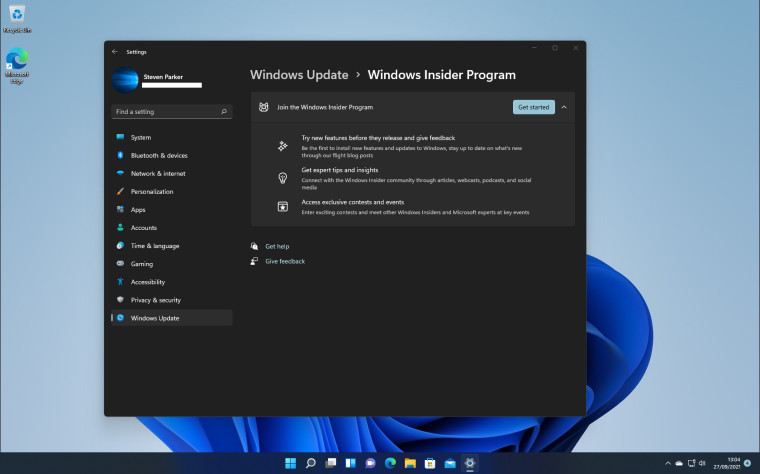Viewport: 760px width, 474px height.
Task: Open Recycle Bin desktop icon
Action: [17, 18]
